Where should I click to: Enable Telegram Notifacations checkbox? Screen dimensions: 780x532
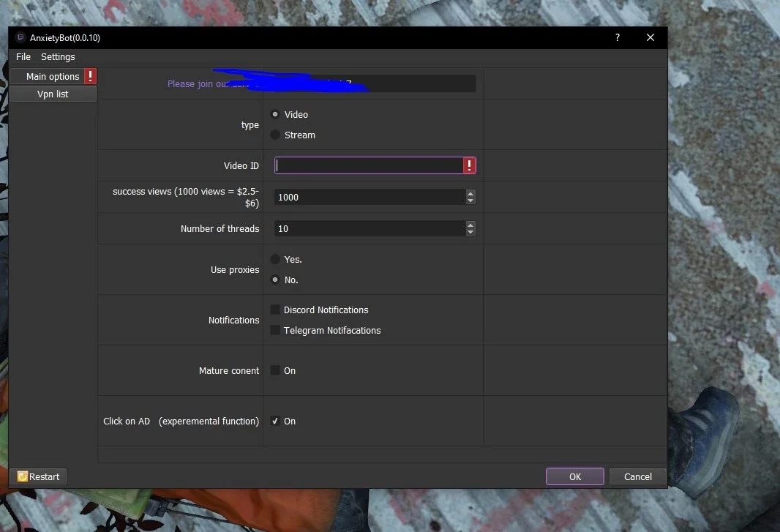tap(274, 330)
